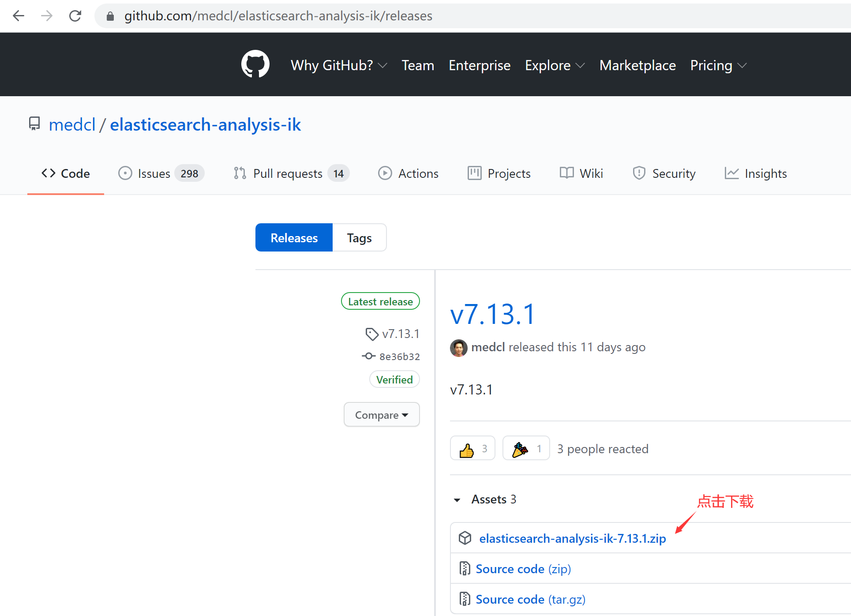851x616 pixels.
Task: Open the Enterprise menu item
Action: 480,65
